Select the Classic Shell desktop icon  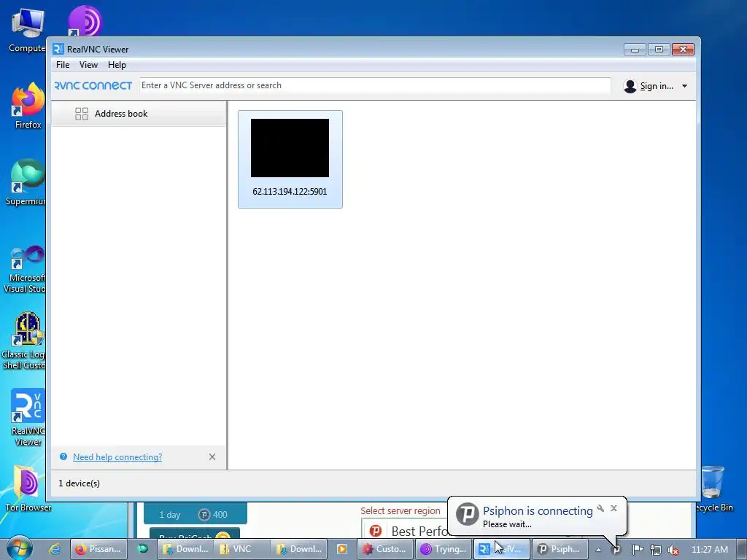pyautogui.click(x=24, y=341)
